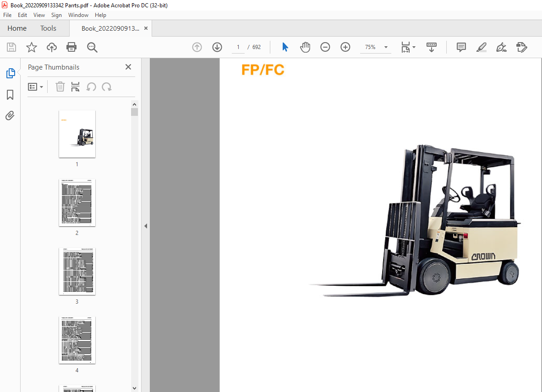The image size is (542, 392).
Task: Open the fit page width tool
Action: [405, 47]
